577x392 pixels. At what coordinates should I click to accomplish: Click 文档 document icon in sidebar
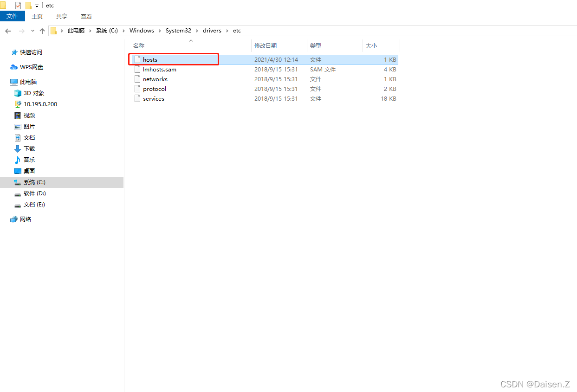pos(18,138)
